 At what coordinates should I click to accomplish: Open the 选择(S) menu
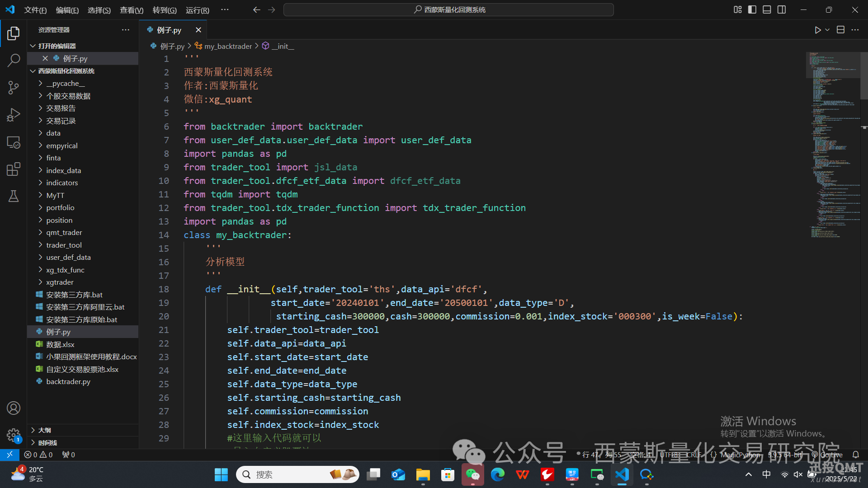99,10
